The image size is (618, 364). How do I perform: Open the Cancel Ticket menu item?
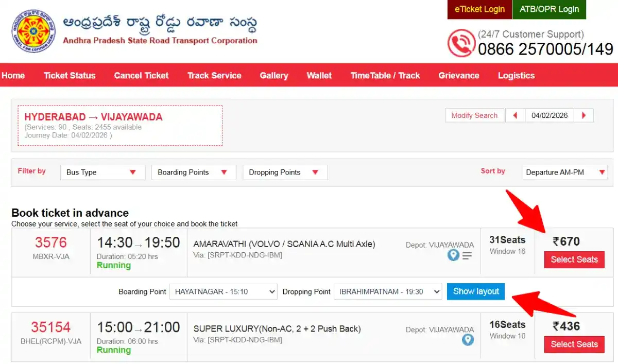(x=141, y=75)
